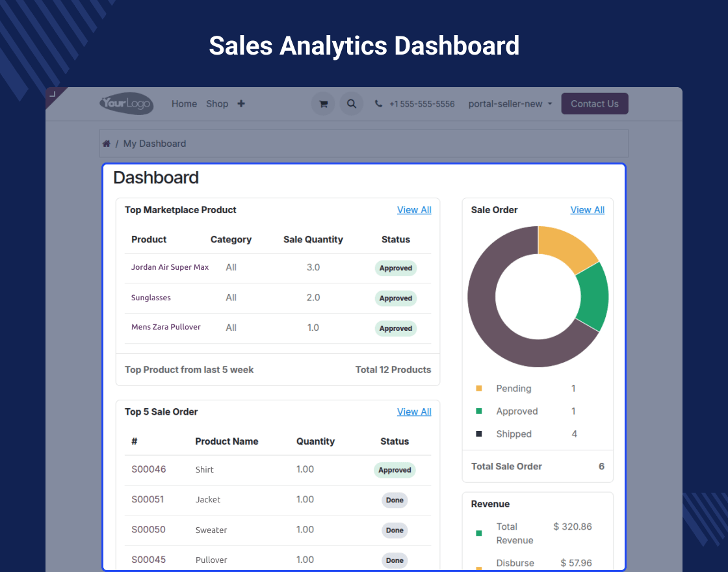Click the Approved green legend swatch
This screenshot has width=728, height=572.
pyautogui.click(x=479, y=411)
